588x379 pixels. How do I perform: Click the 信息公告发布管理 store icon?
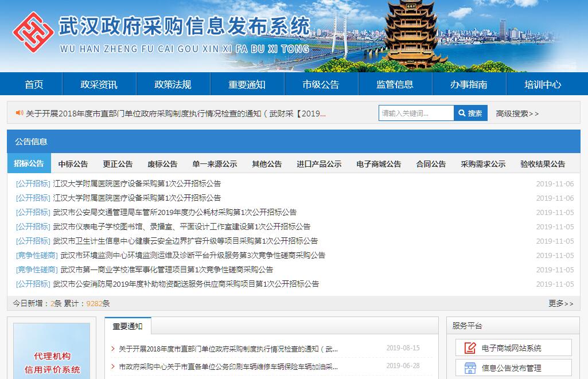coord(470,368)
